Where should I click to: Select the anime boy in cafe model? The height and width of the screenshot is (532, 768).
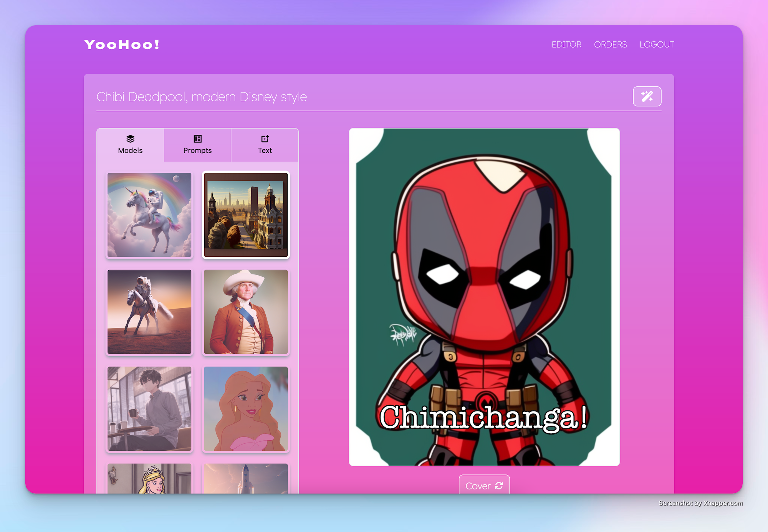point(149,409)
